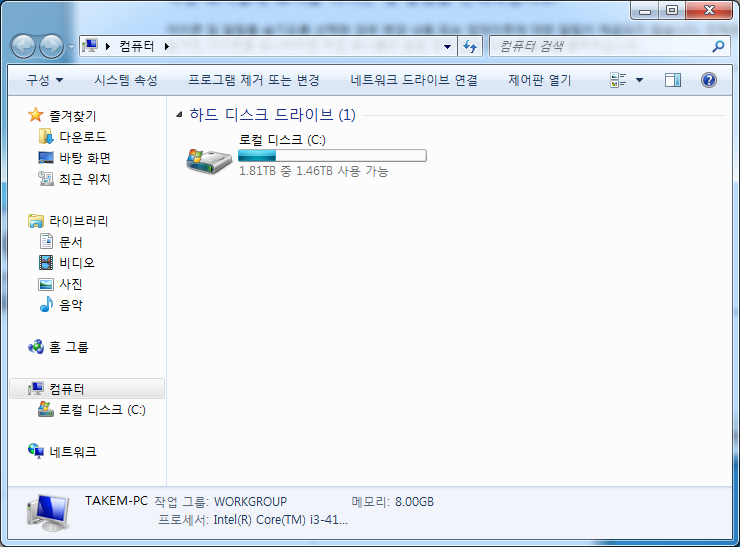Open the 구성 menu
Screen dimensions: 740x547
pyautogui.click(x=44, y=80)
